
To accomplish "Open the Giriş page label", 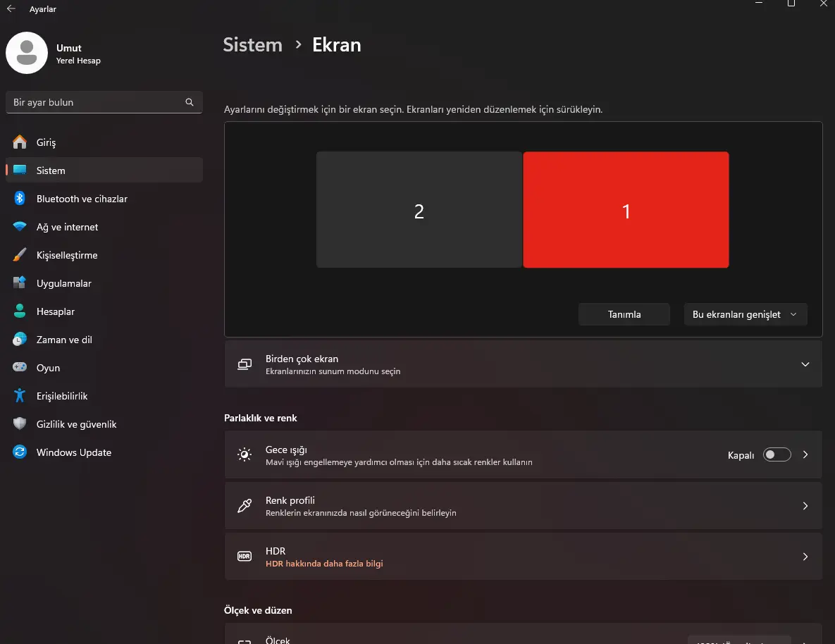I will 46,142.
